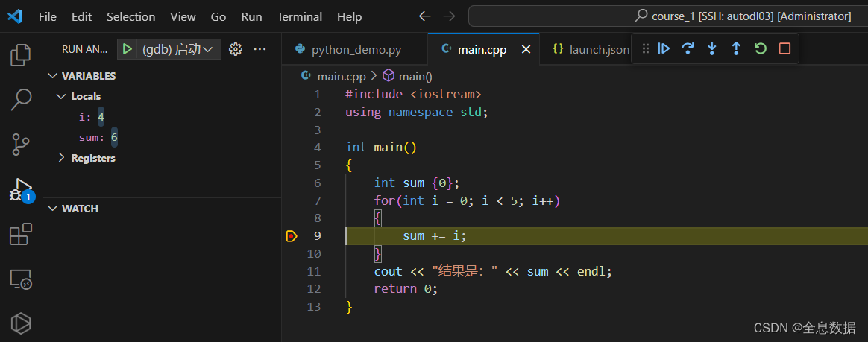868x342 pixels.
Task: Grab the debug toolbar drag handle
Action: (x=645, y=48)
